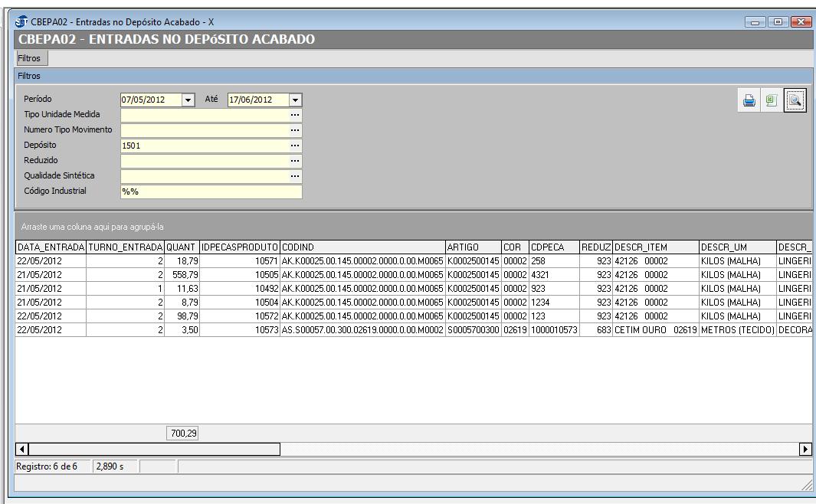Expand the Até end date dropdown
The width and height of the screenshot is (816, 504).
pos(296,100)
